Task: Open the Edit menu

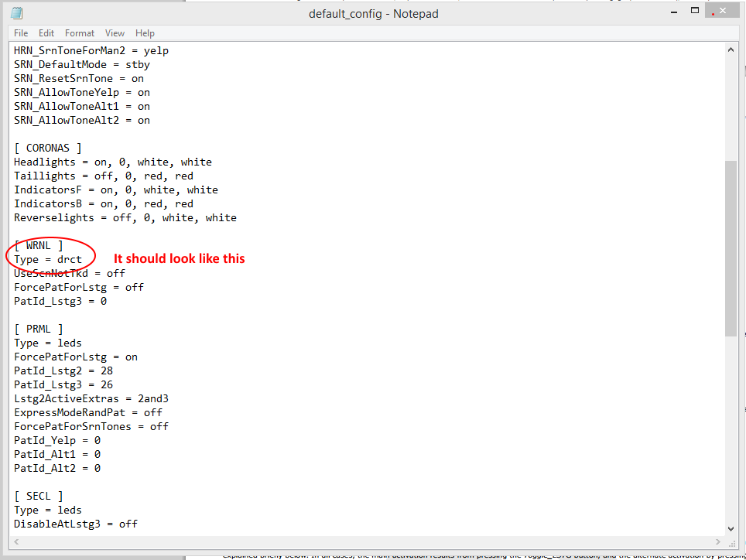Action: (x=46, y=33)
